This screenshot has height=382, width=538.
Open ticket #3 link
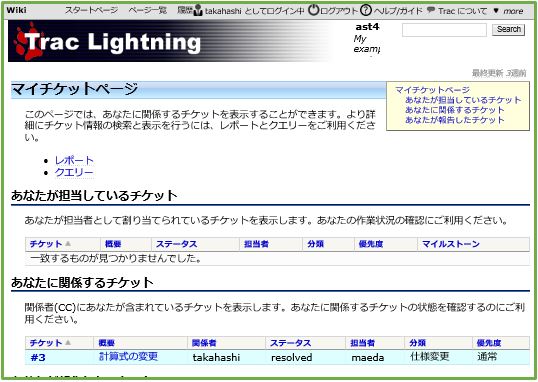click(38, 358)
